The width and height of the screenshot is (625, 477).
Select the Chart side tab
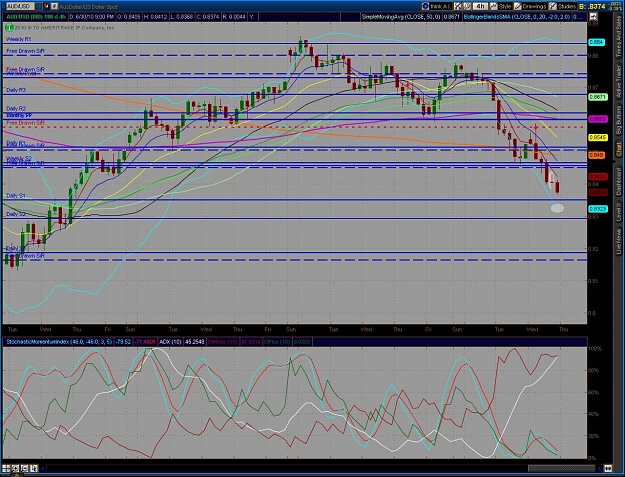[619, 149]
